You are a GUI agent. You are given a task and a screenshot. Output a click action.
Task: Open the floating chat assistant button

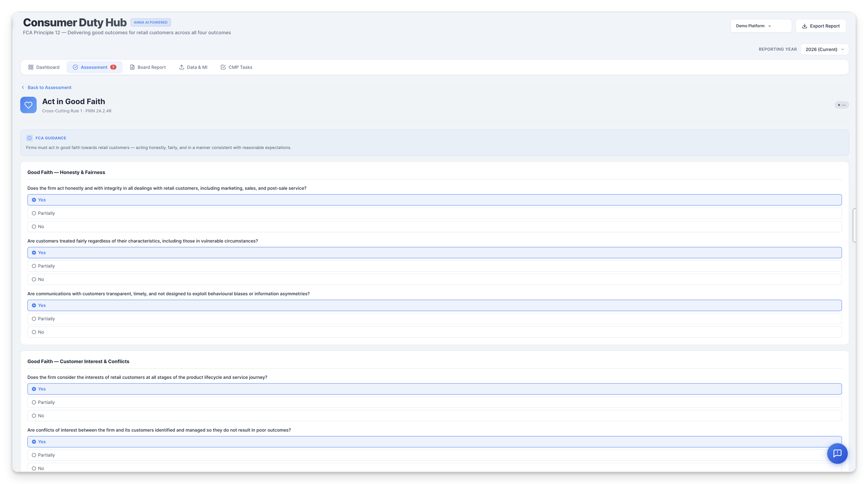click(837, 453)
